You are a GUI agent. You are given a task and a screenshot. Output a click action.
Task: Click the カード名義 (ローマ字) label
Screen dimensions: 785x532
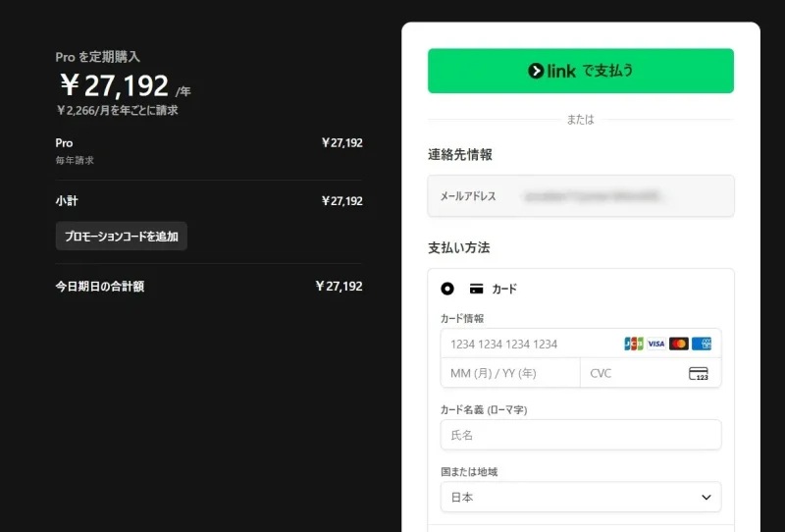484,409
